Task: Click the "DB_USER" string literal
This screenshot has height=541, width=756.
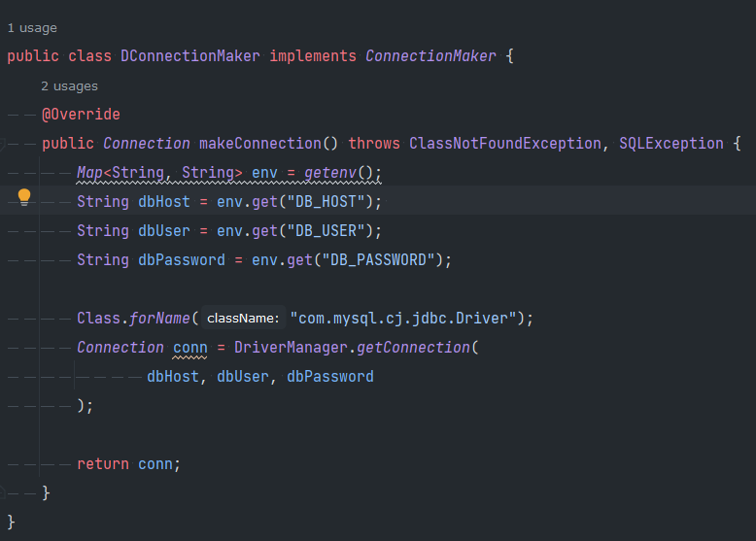Action: pos(326,231)
